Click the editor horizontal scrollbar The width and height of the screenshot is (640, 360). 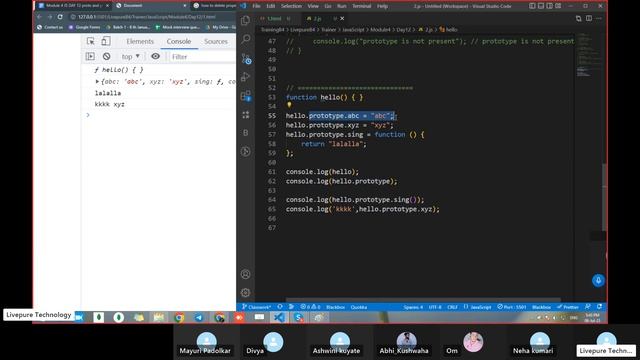423,300
